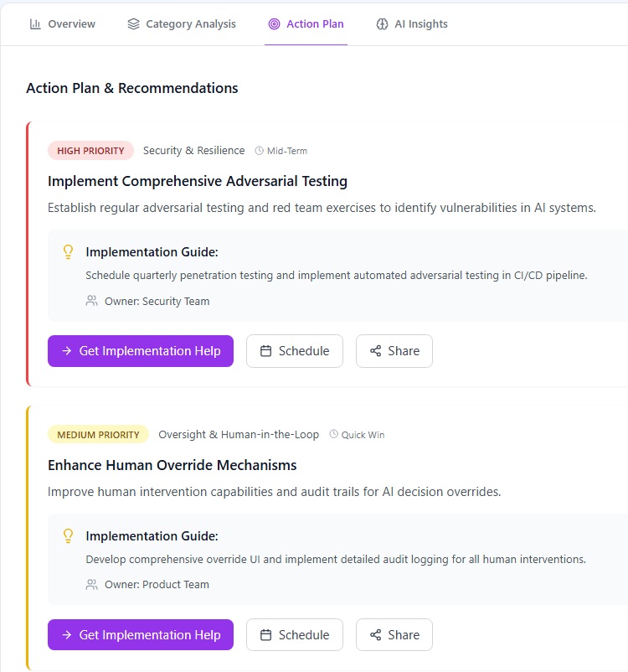Screen dimensions: 628x672
Task: Click lightbulb icon in Human Override guide
Action: pos(68,536)
